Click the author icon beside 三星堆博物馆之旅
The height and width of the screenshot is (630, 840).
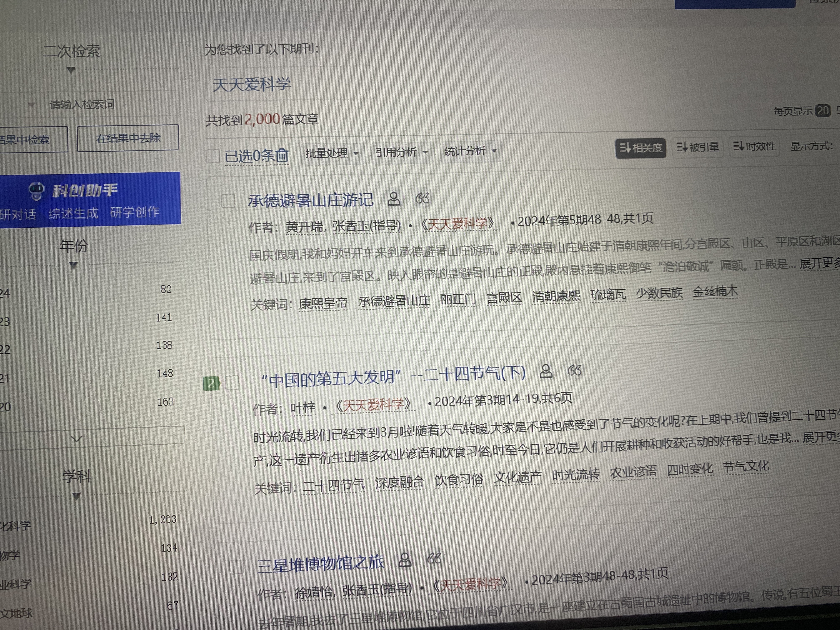click(x=405, y=560)
